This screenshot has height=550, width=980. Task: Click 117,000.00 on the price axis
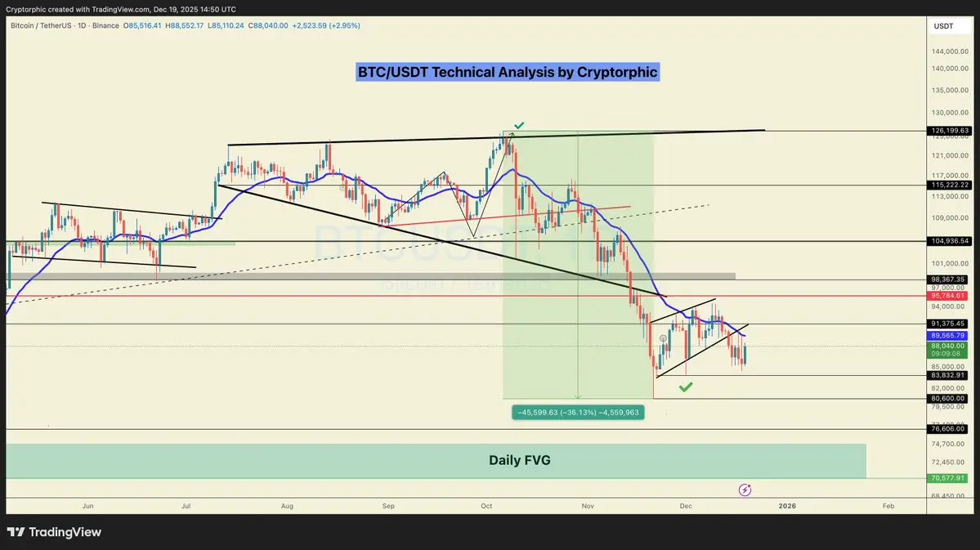tap(950, 176)
